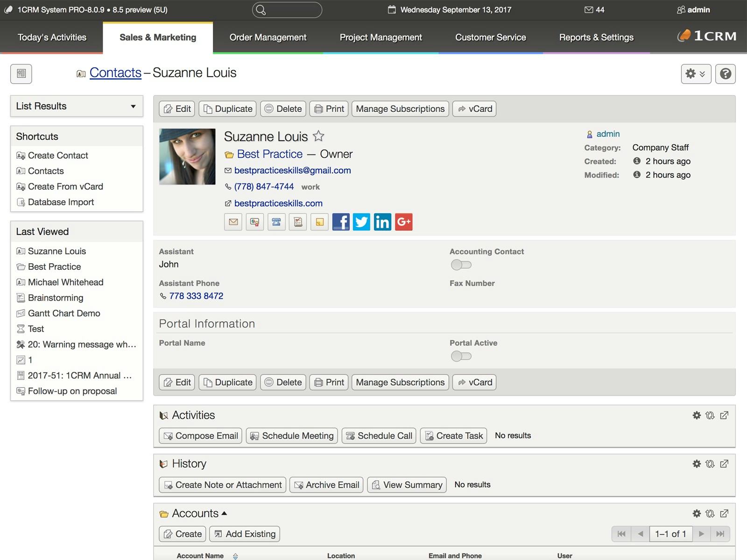Call assistant phone 778 333 8472
This screenshot has height=560, width=747.
[x=196, y=296]
